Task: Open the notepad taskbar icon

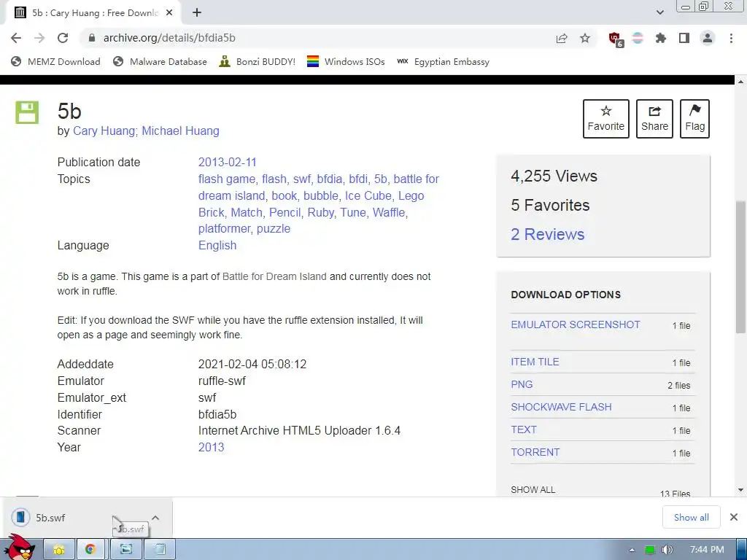Action: pos(160,550)
